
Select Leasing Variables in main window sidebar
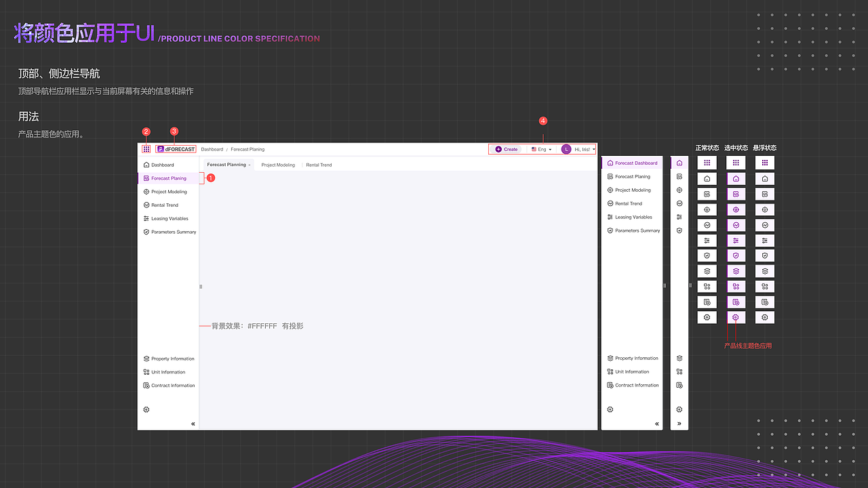(x=168, y=218)
